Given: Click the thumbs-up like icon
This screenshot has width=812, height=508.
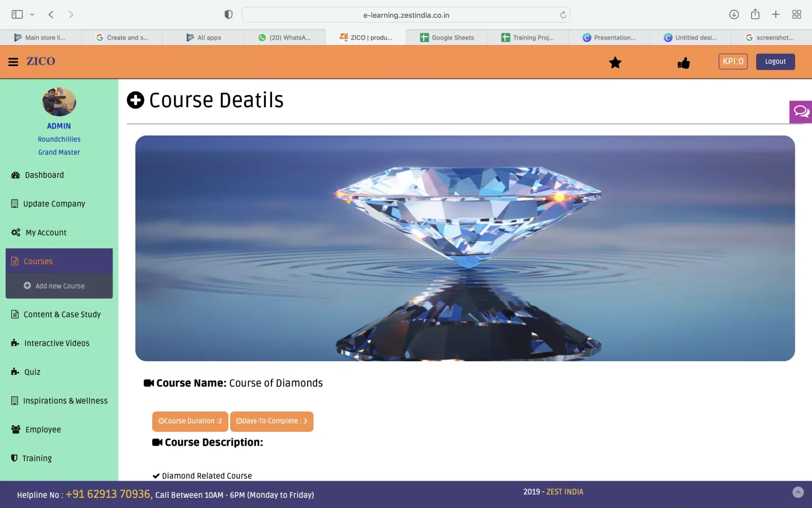Looking at the screenshot, I should 684,63.
